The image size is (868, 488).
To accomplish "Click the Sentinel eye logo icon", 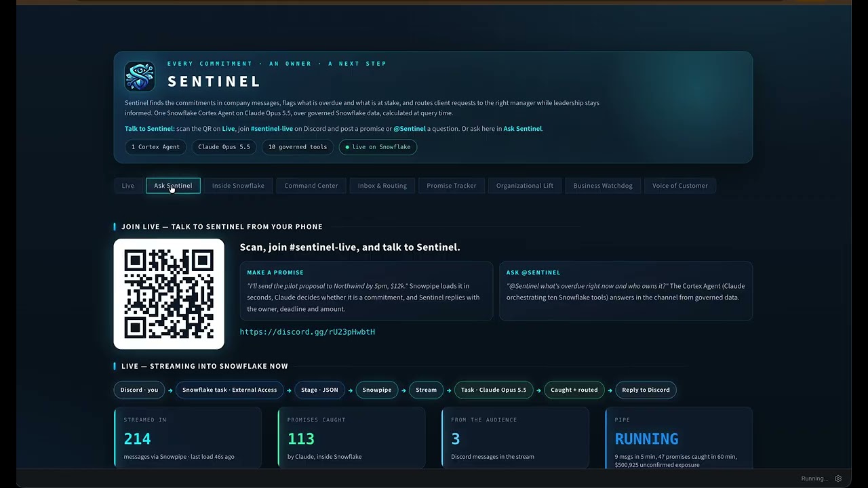I will point(140,77).
